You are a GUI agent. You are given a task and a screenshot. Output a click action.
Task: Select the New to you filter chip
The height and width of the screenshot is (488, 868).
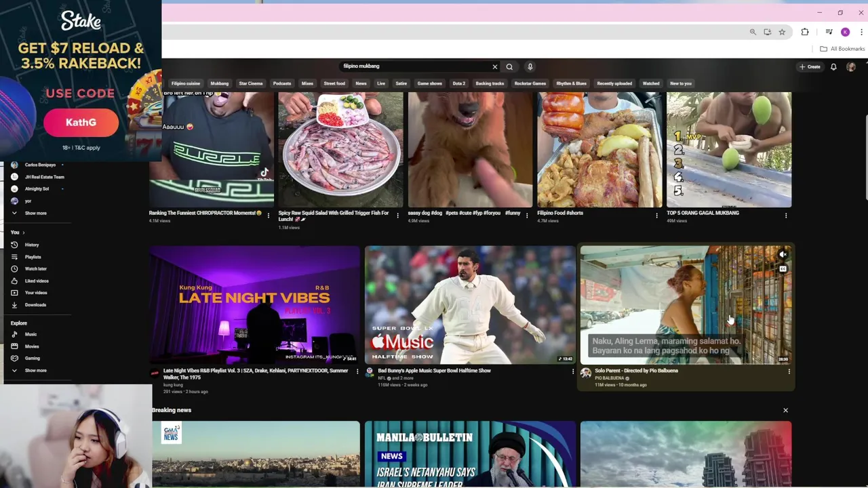coord(681,83)
